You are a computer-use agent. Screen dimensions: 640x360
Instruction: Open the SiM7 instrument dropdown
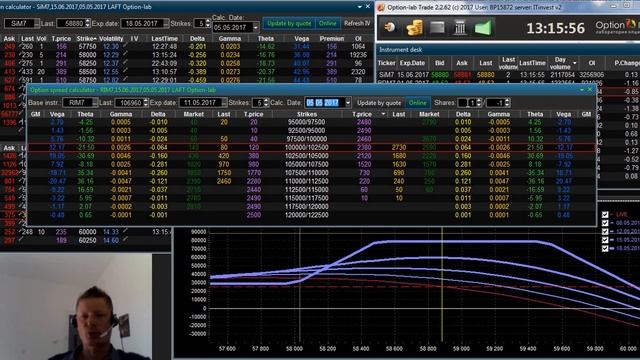36,24
